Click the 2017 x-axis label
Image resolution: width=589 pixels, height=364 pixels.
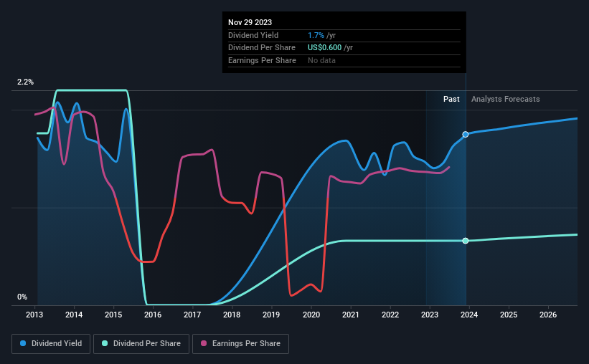[x=192, y=315]
